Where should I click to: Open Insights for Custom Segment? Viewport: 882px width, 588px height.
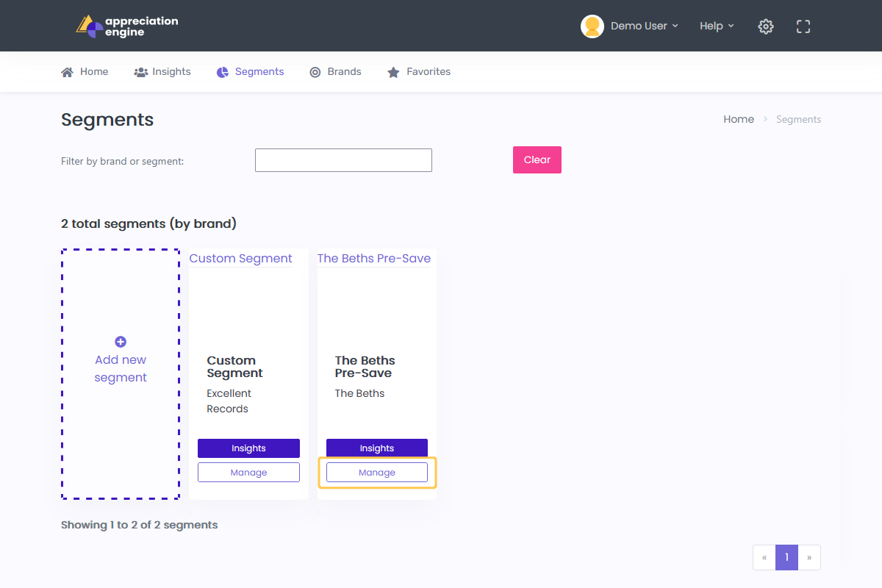click(248, 448)
